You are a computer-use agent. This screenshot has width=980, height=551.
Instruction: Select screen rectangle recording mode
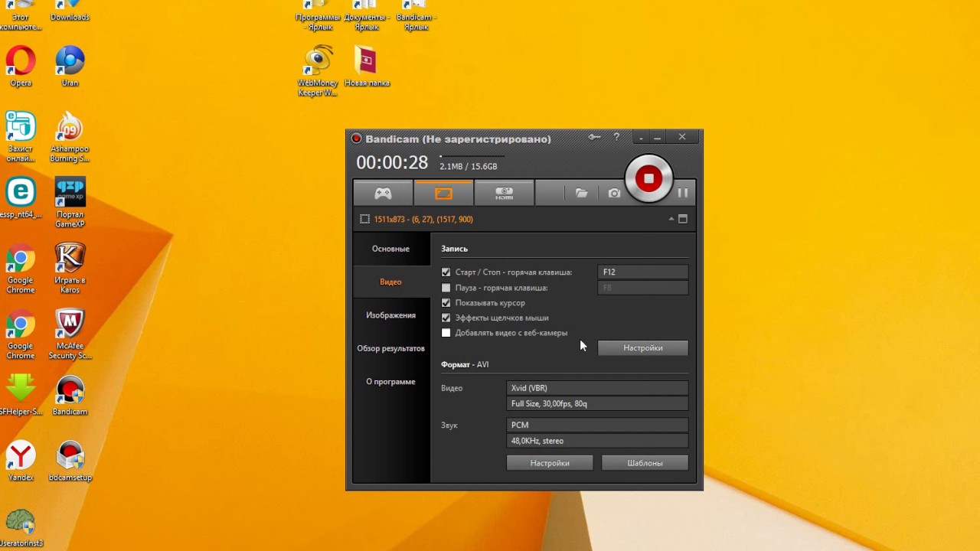[x=443, y=194]
